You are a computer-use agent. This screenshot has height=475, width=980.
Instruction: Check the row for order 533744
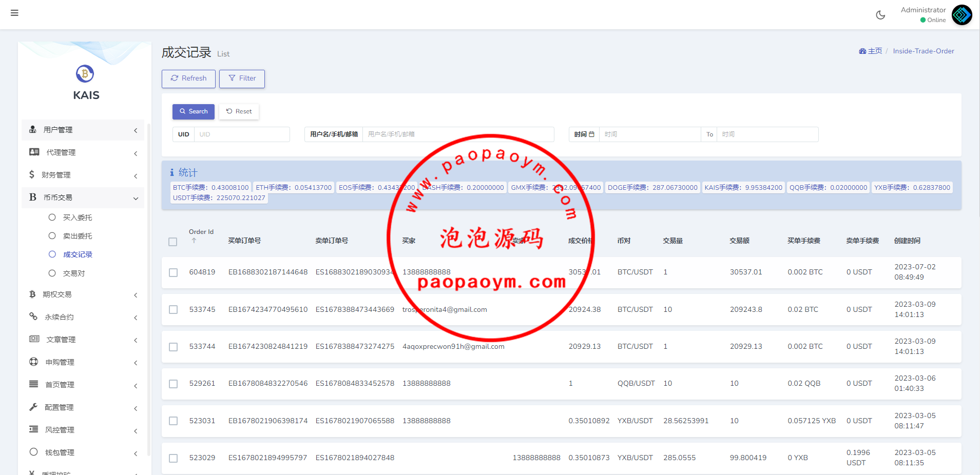click(x=174, y=347)
